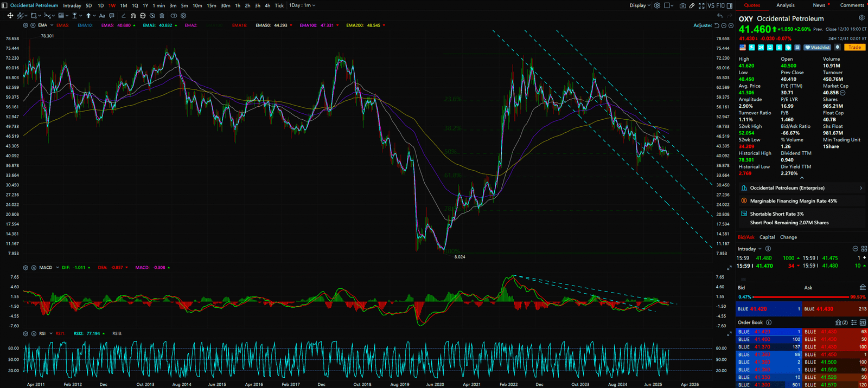The image size is (868, 388).
Task: Add OXY via the Watchlist button
Action: click(817, 47)
